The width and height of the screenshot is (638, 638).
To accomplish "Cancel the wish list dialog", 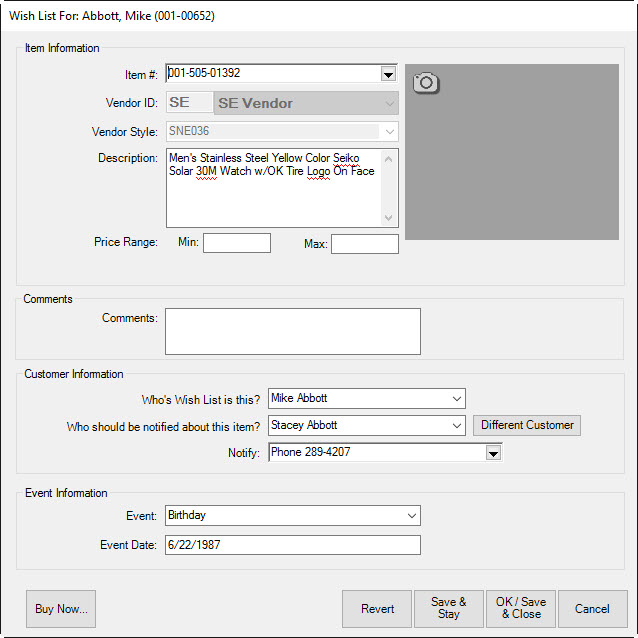I will tap(592, 608).
